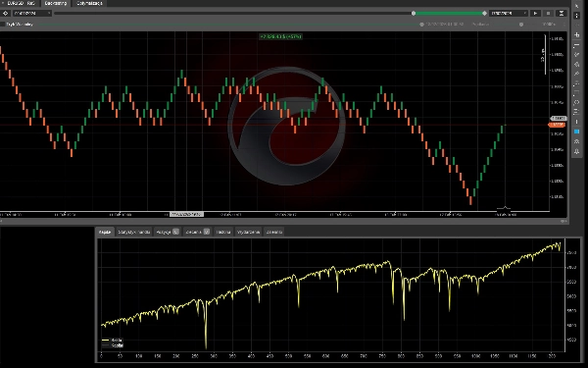Click the vertical pips scale indicator on chart

544,55
